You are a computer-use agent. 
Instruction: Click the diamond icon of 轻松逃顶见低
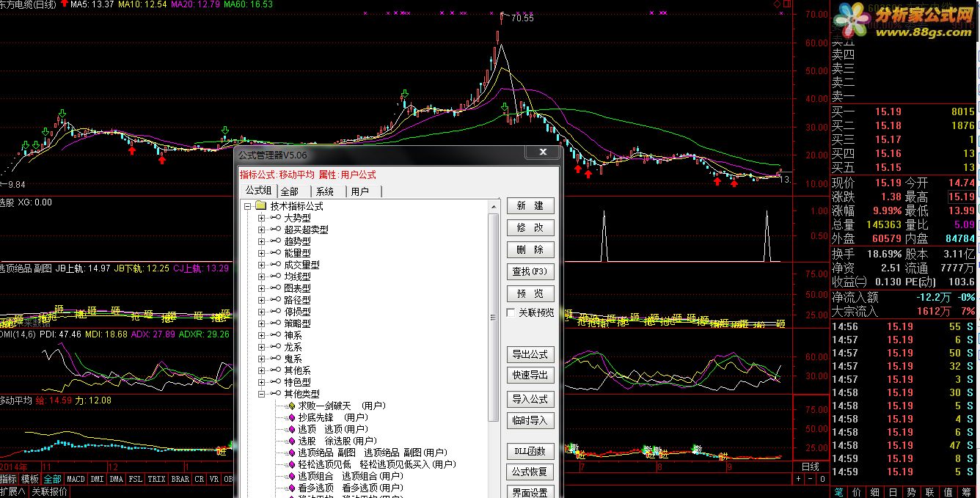coord(290,464)
